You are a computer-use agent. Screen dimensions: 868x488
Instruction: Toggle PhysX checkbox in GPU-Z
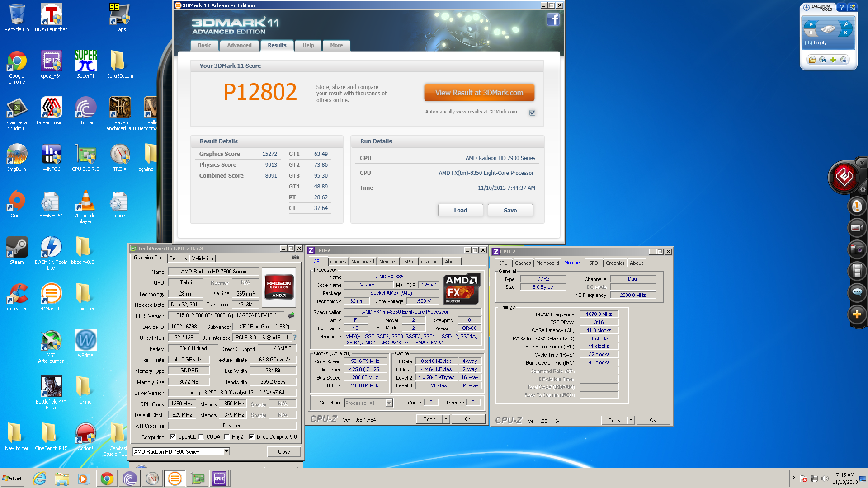coord(226,437)
